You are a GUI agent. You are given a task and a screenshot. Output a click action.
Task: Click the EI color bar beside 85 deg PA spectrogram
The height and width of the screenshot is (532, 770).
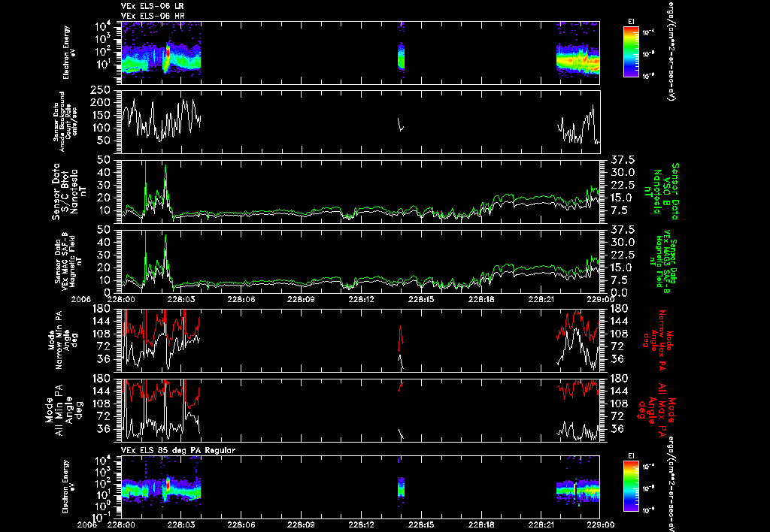pos(631,486)
